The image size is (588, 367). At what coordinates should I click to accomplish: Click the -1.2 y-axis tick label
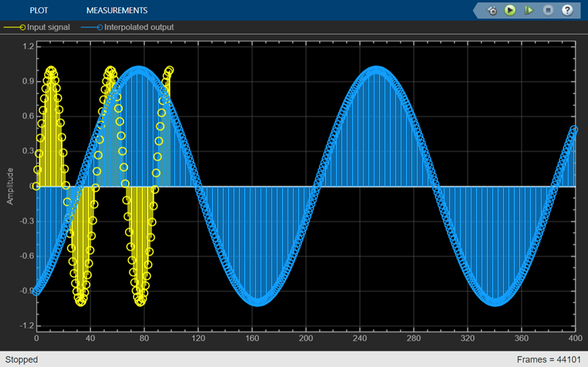[x=27, y=326]
